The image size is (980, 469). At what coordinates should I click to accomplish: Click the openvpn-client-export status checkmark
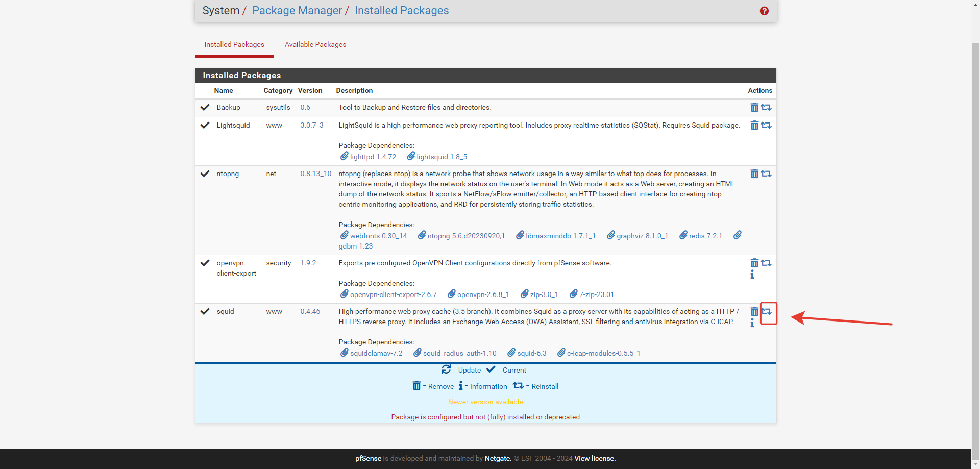pos(205,263)
